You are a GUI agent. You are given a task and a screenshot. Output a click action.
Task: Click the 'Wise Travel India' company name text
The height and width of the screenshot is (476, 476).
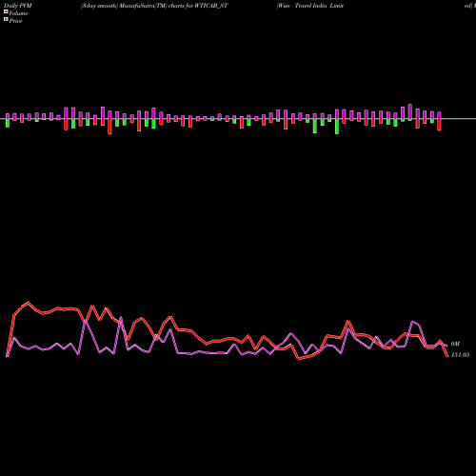pos(310,6)
